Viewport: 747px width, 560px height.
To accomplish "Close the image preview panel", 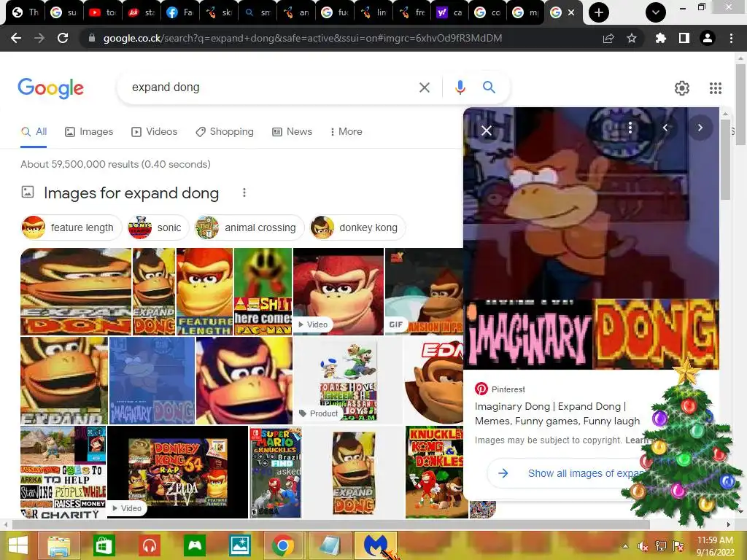I will click(487, 131).
